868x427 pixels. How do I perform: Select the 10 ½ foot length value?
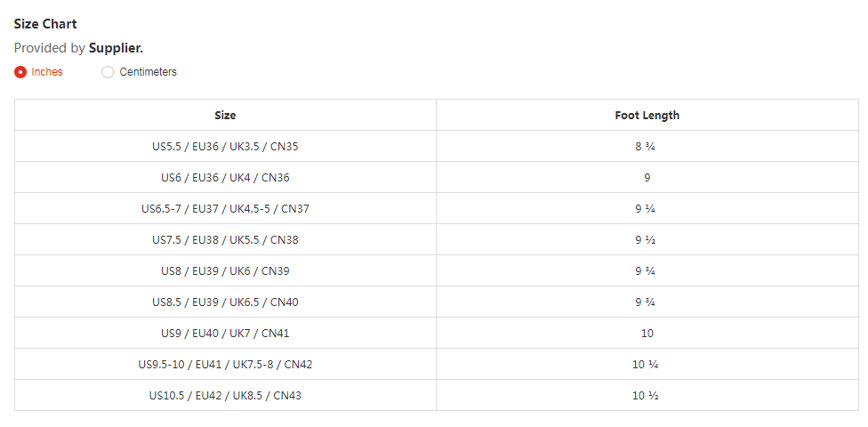[x=647, y=396]
